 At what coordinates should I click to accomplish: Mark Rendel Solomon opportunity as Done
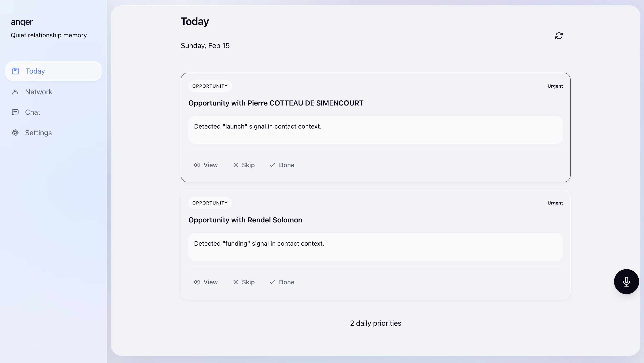pyautogui.click(x=282, y=282)
